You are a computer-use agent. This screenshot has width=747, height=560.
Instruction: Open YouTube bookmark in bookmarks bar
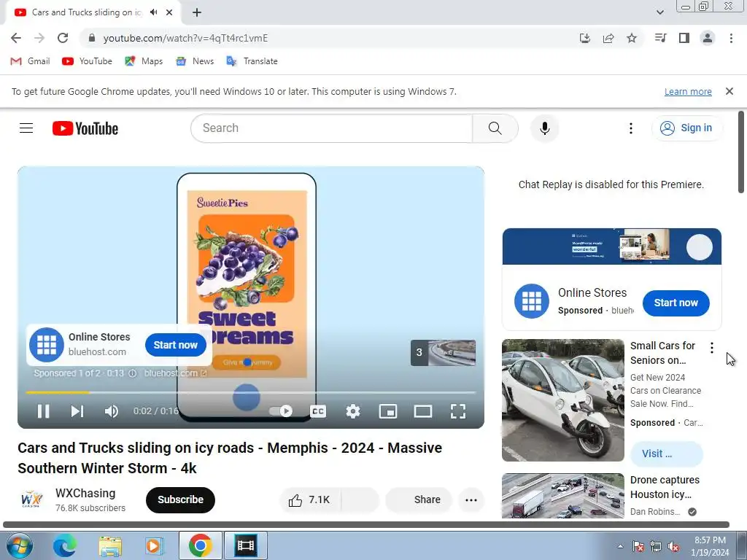(88, 61)
